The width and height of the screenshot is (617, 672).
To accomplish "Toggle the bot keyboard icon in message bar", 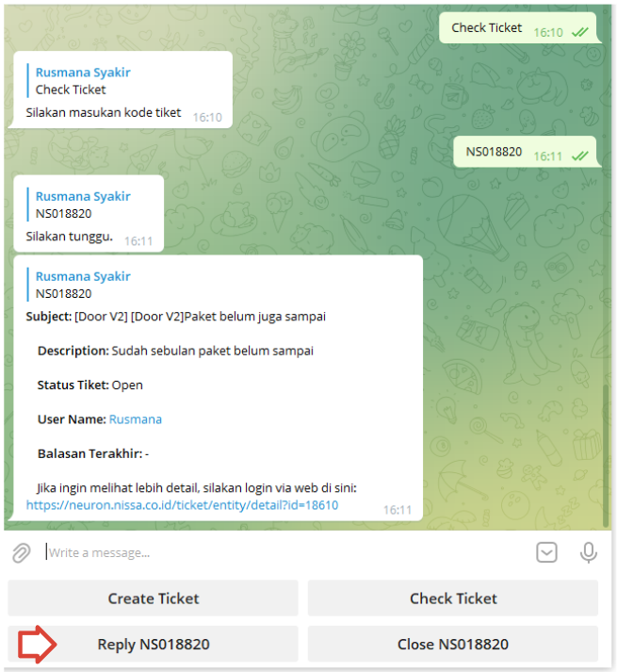I will click(x=546, y=552).
